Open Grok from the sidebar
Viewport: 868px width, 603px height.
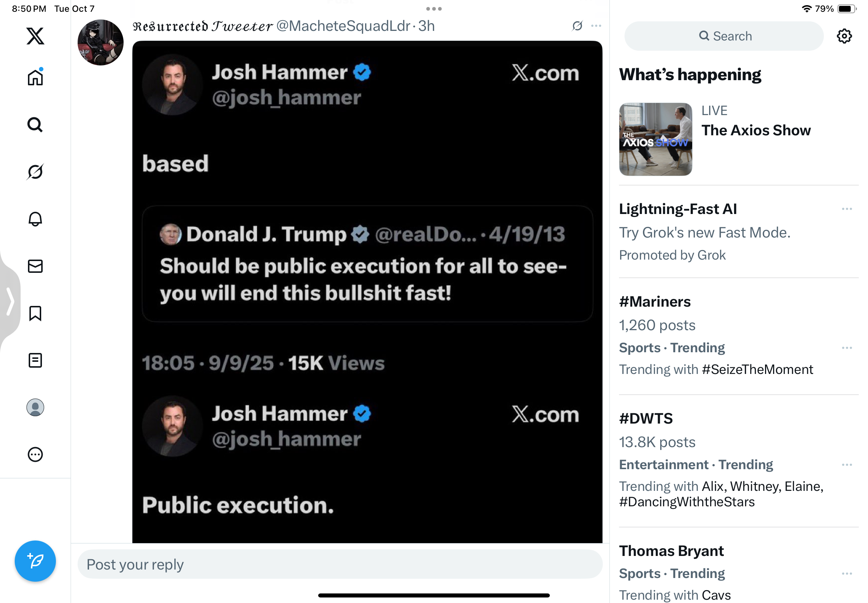(x=35, y=172)
